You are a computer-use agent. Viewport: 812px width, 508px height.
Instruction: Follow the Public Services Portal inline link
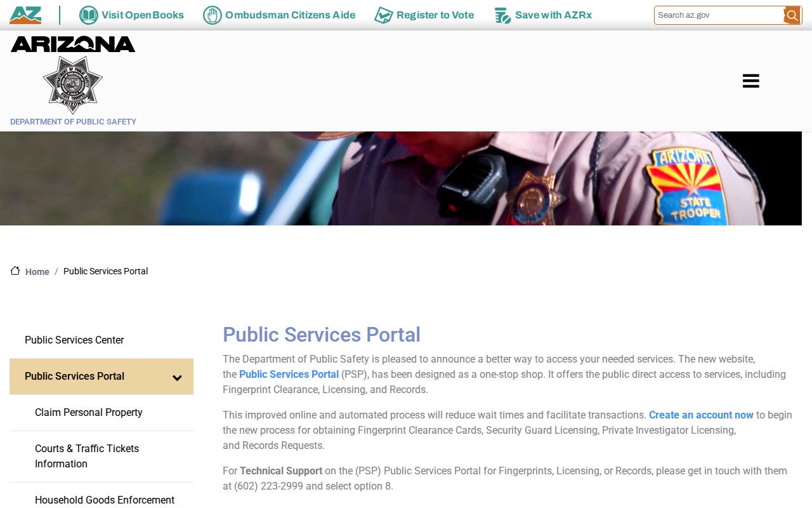tap(289, 374)
